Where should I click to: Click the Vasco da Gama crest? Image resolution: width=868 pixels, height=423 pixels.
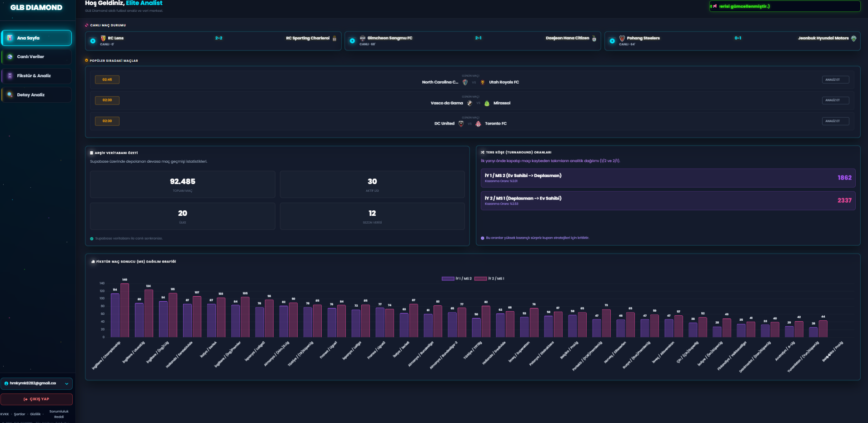pyautogui.click(x=469, y=103)
